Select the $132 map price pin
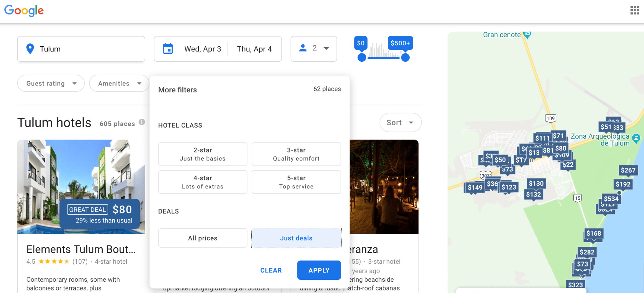Screen dimensions: 644x293 pyautogui.click(x=533, y=195)
